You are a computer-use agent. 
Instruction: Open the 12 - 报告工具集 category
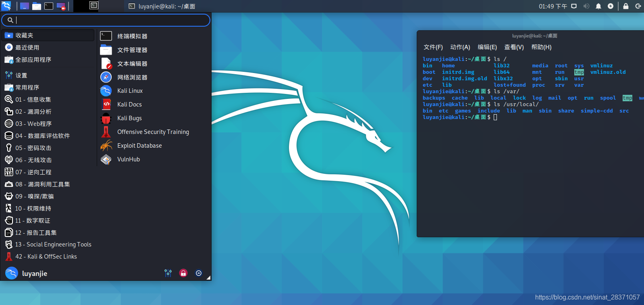pyautogui.click(x=48, y=232)
